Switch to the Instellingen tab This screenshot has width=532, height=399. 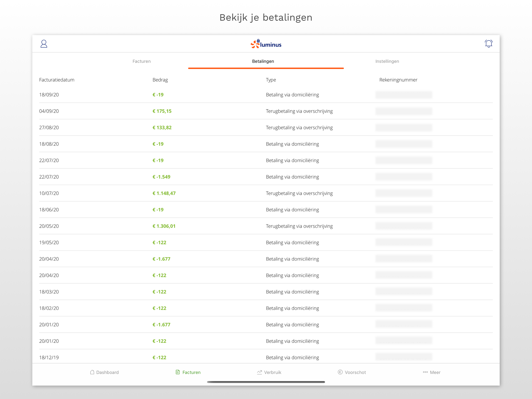387,61
